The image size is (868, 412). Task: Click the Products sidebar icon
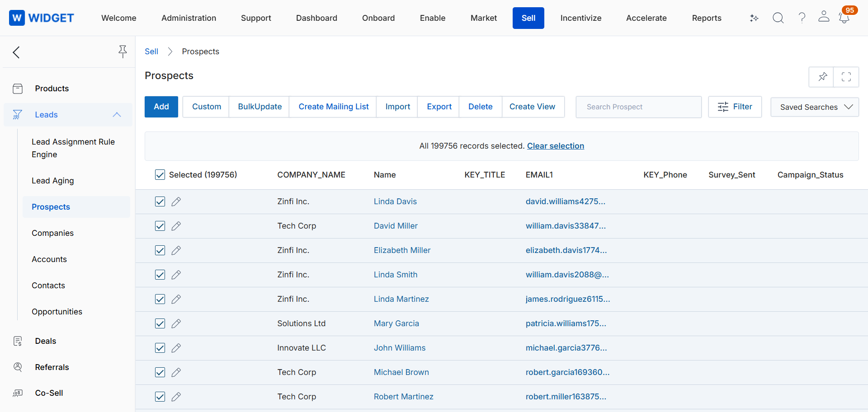pyautogui.click(x=18, y=89)
